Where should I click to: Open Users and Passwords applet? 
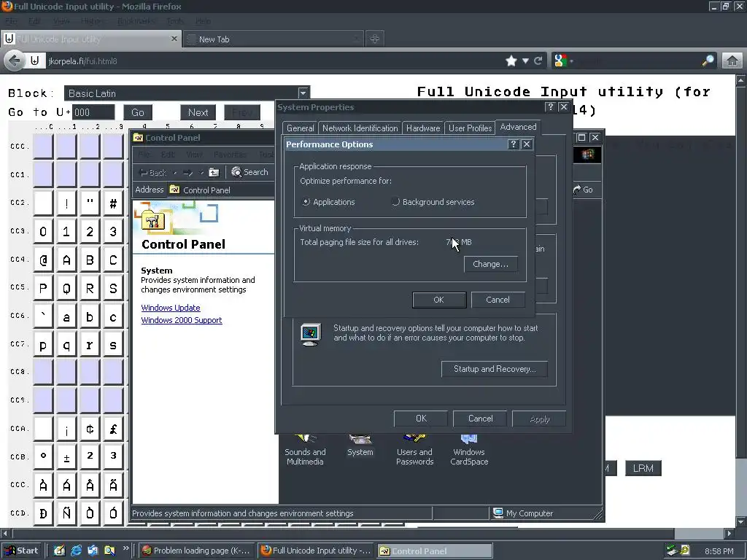(414, 450)
